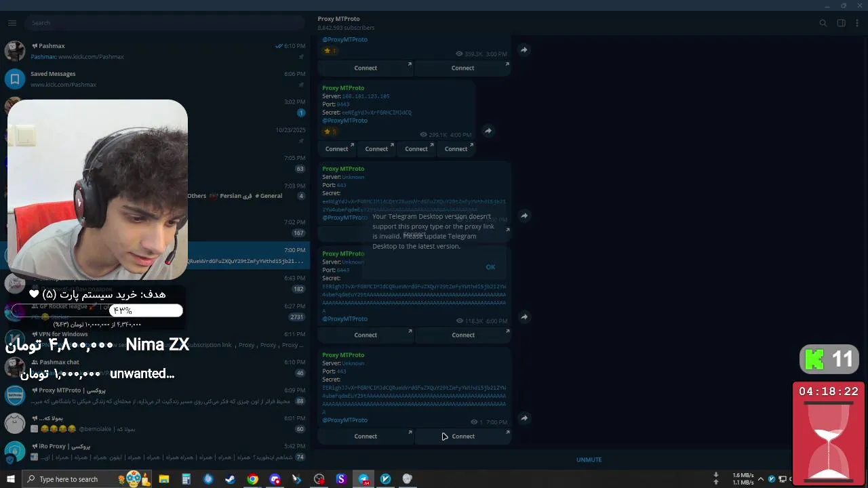Image resolution: width=868 pixels, height=488 pixels.
Task: Click right Connect under the 3:00 PM message
Action: coord(462,68)
